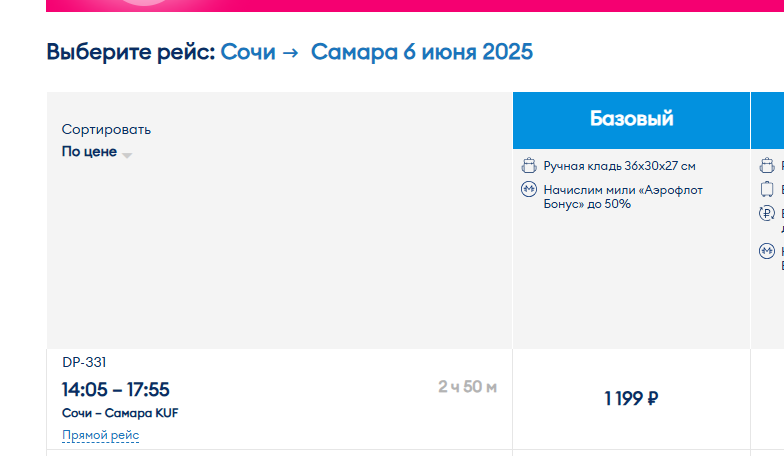
Task: Open the По цене sorting dropdown
Action: click(96, 152)
